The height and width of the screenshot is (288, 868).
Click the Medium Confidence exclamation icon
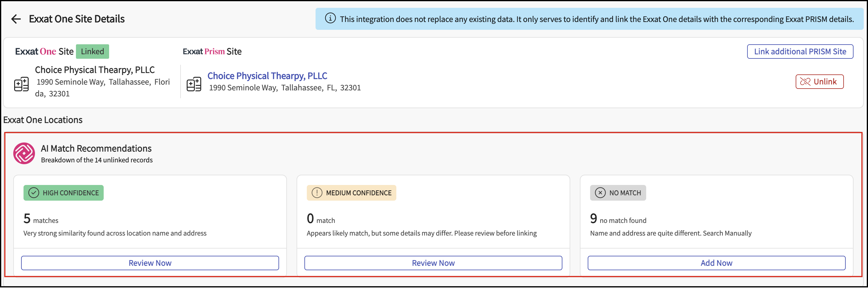click(317, 193)
